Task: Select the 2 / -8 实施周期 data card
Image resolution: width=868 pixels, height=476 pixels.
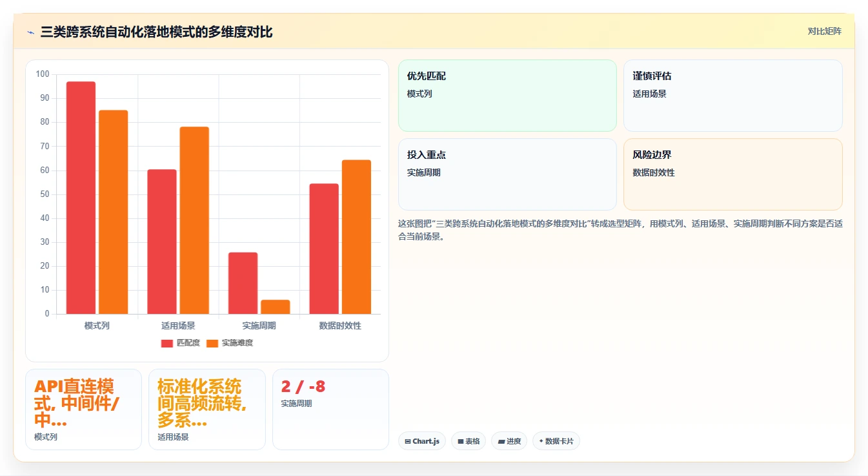Action: pyautogui.click(x=330, y=409)
